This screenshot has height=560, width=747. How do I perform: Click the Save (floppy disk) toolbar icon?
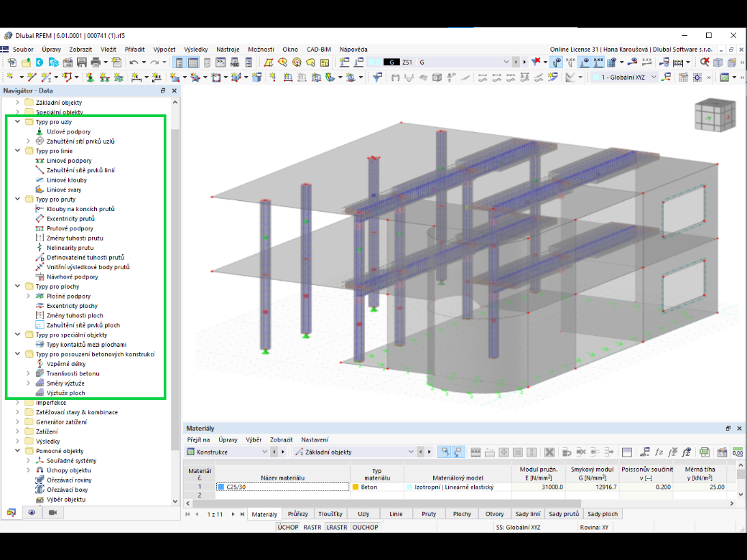coord(81,62)
